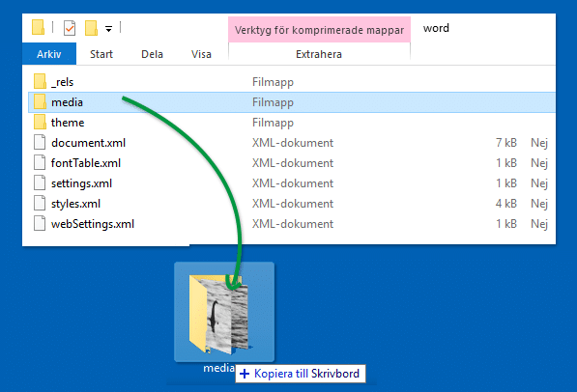This screenshot has width=577, height=392.
Task: Click the settings.xml file icon
Action: (x=40, y=182)
